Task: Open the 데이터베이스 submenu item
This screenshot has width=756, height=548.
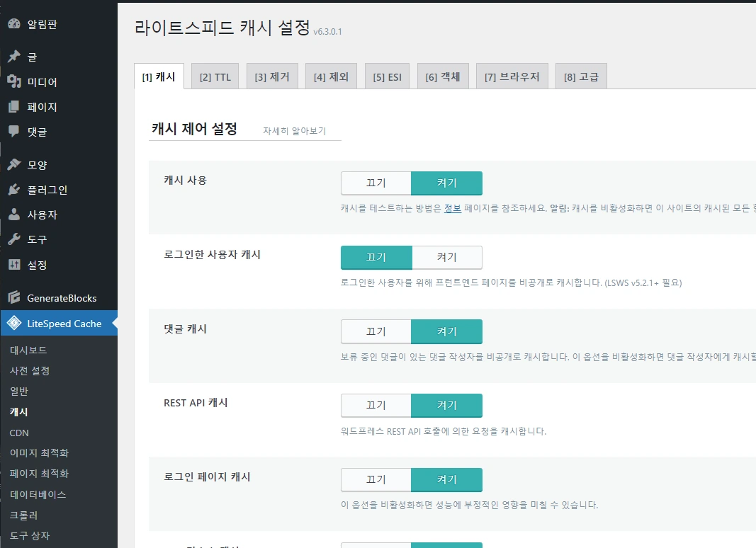Action: pos(38,494)
